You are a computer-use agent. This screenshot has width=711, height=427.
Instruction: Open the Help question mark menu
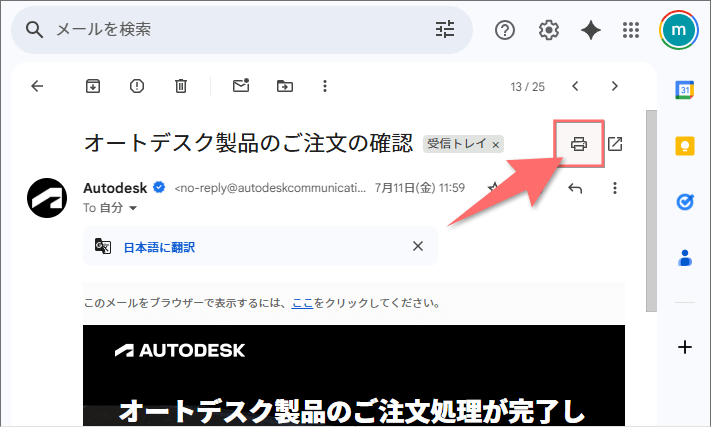[505, 30]
